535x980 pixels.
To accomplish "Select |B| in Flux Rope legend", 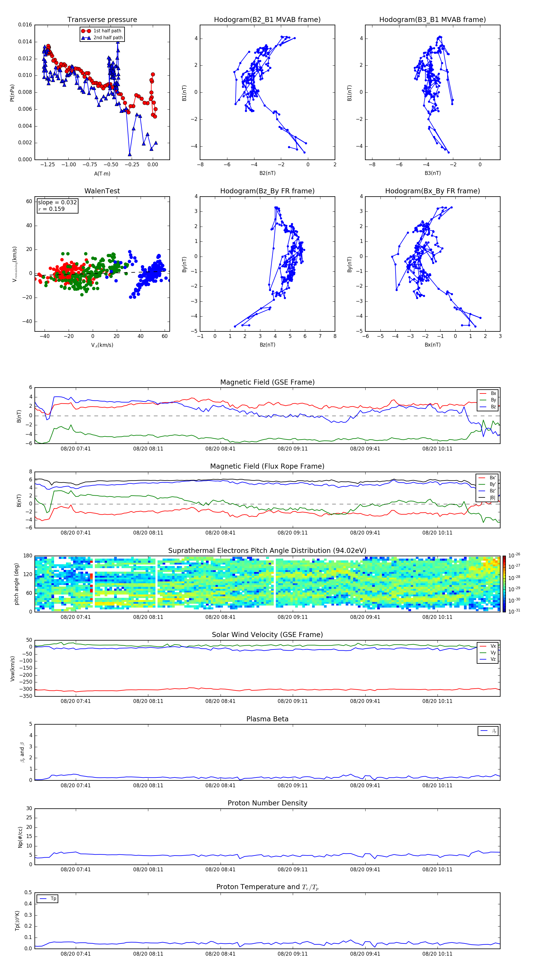I will (487, 498).
